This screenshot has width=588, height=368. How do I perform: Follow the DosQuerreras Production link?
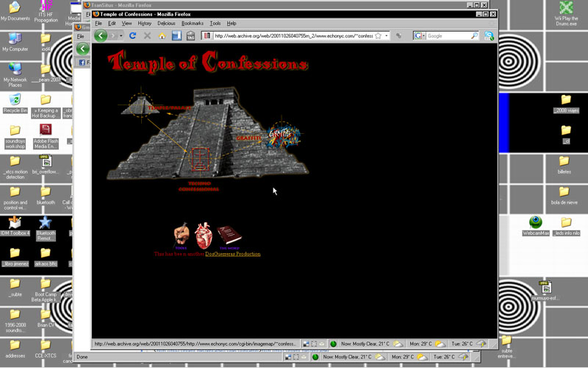(x=232, y=254)
